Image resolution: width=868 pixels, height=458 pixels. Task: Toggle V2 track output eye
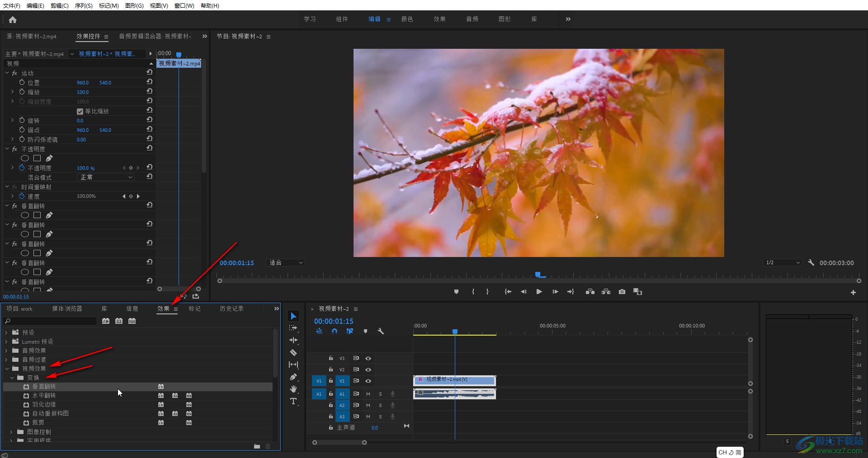coord(368,369)
